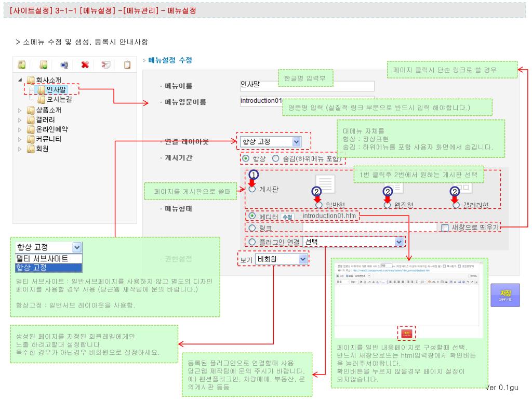Open the 연결 레이아웃 항상 고정 dropdown
Viewport: 532px width, 399px height.
[271, 141]
